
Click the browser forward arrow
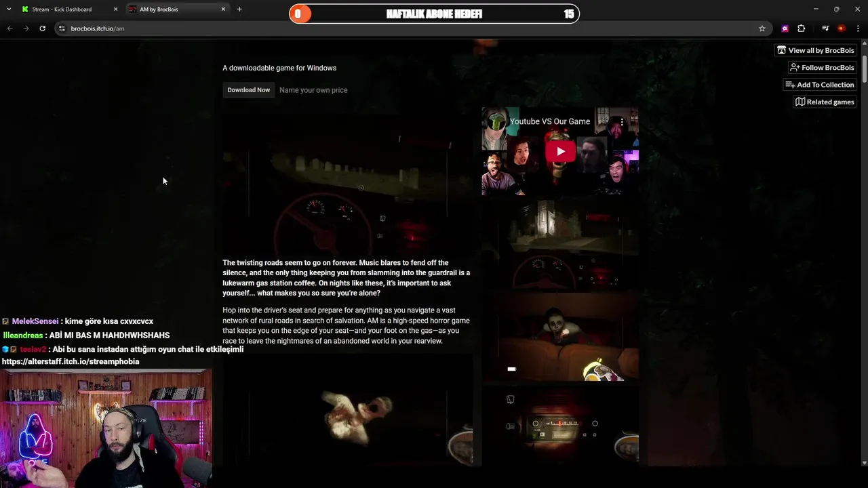click(x=26, y=28)
